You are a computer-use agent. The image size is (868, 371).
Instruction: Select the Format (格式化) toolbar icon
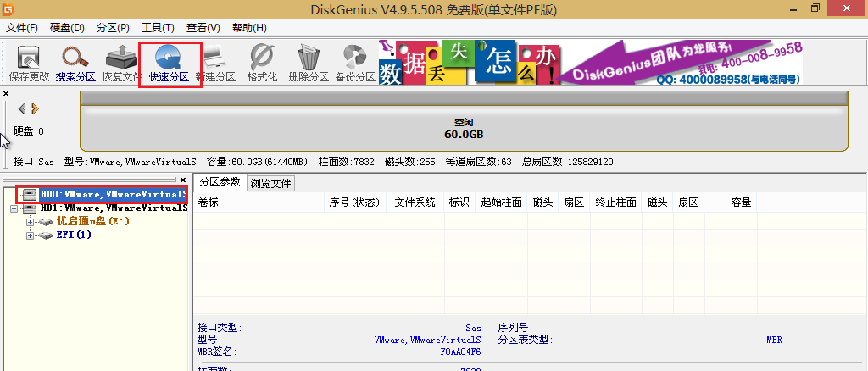(262, 64)
